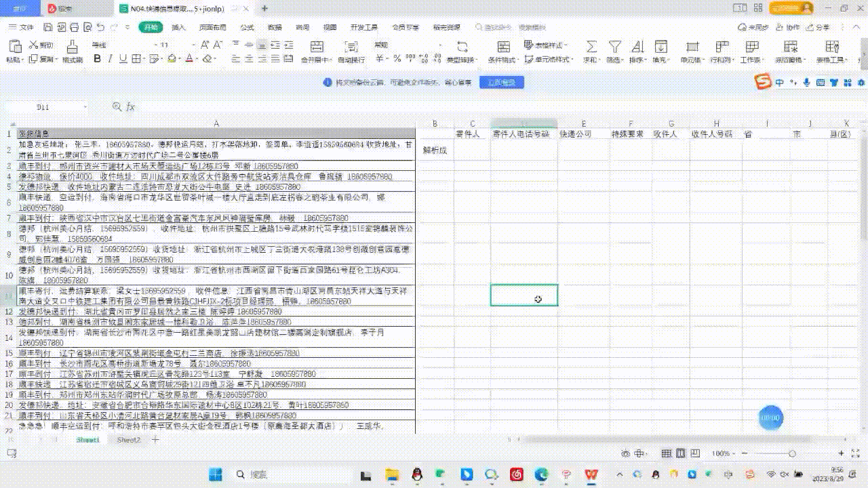Click the blue login (立即登录) button
Image resolution: width=868 pixels, height=488 pixels.
tap(502, 83)
